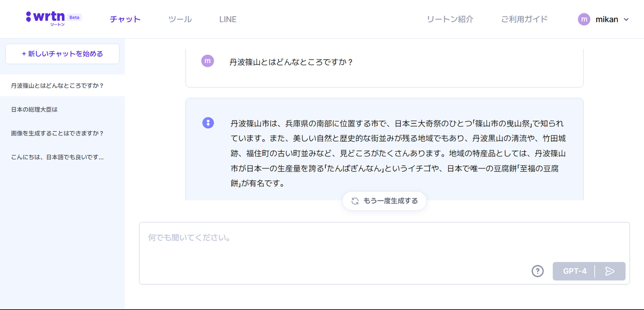644x310 pixels.
Task: Expand the mikan account dropdown arrow
Action: pos(626,20)
